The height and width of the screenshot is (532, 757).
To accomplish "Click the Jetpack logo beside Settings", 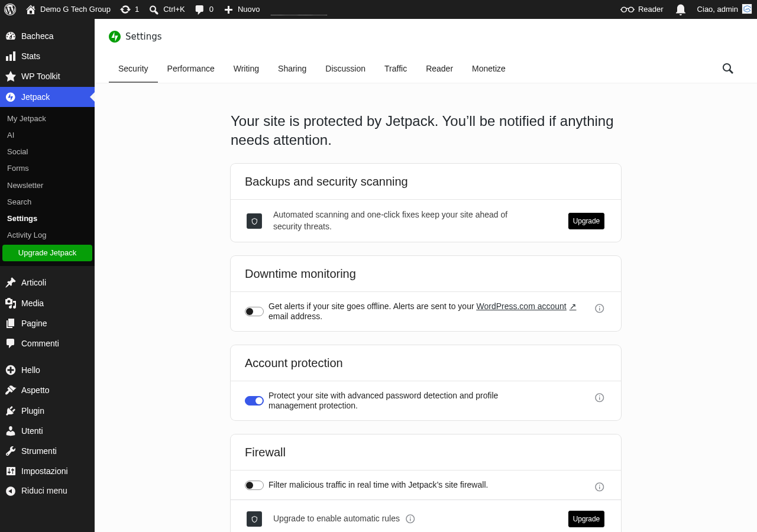I will tap(115, 37).
